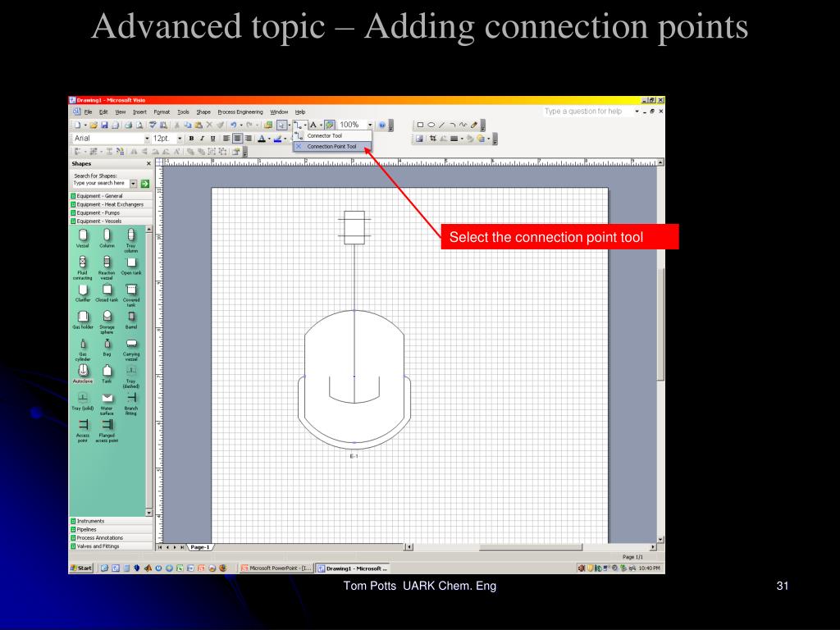
Task: Choose the Flanged access point shape
Action: [x=107, y=425]
